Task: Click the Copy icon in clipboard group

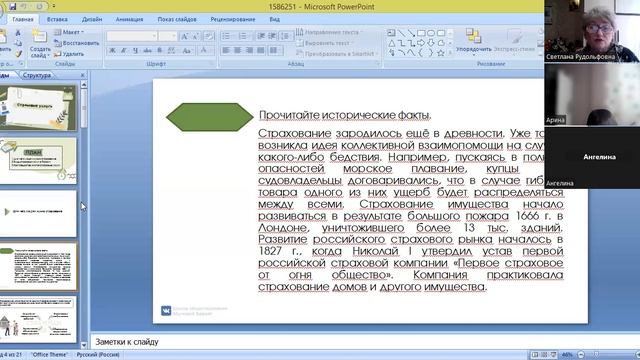Action: (18, 43)
